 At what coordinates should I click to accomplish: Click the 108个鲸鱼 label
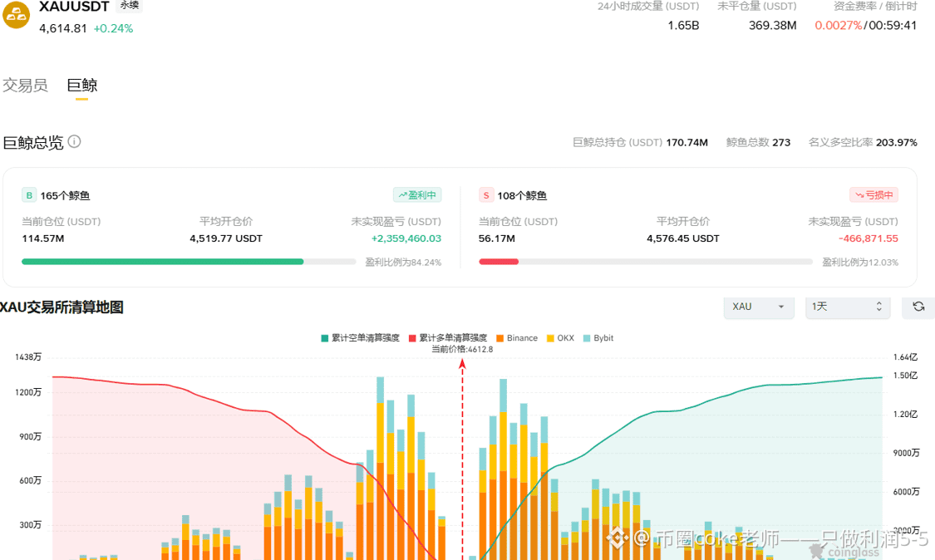pos(522,195)
